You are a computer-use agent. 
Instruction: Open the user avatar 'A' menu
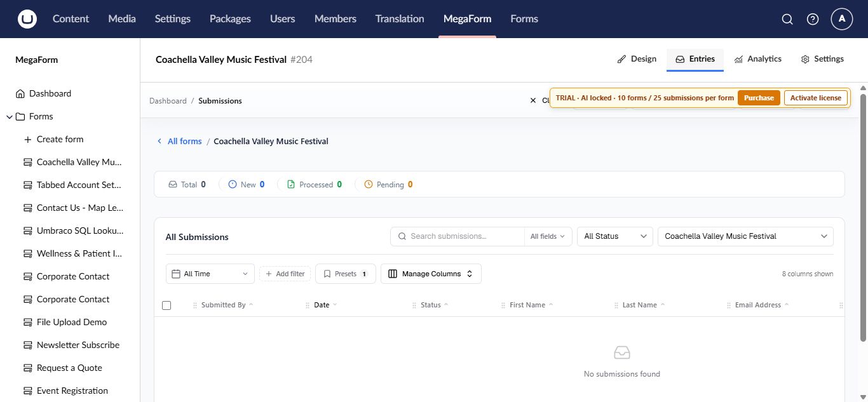[x=842, y=19]
